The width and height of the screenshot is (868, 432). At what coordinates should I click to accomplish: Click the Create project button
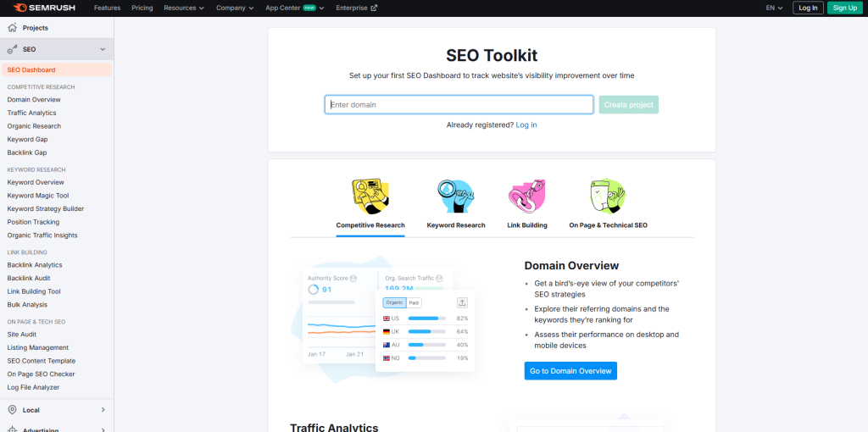pos(628,104)
